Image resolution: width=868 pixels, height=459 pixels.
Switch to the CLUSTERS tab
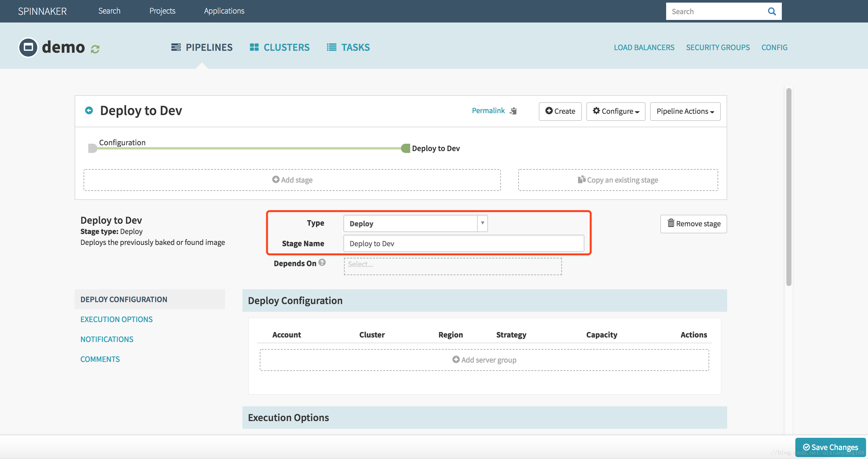pyautogui.click(x=279, y=47)
